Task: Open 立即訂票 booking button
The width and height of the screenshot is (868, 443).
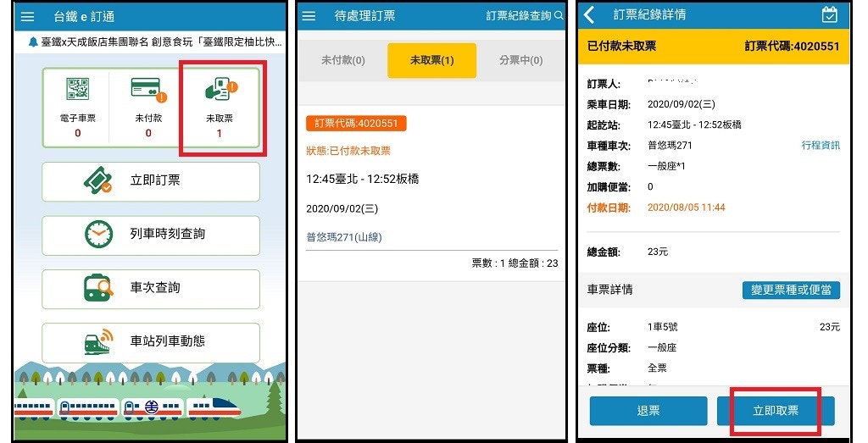Action: pyautogui.click(x=151, y=181)
